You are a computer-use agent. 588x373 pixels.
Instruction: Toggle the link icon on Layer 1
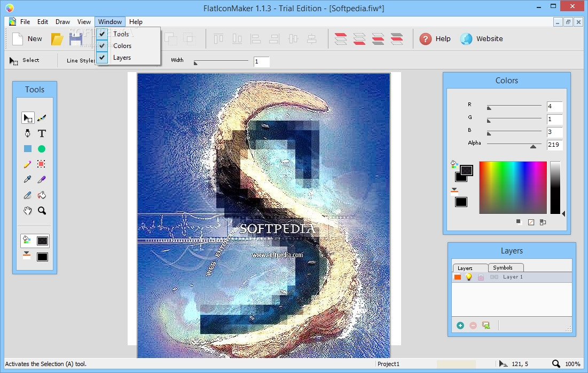click(494, 277)
